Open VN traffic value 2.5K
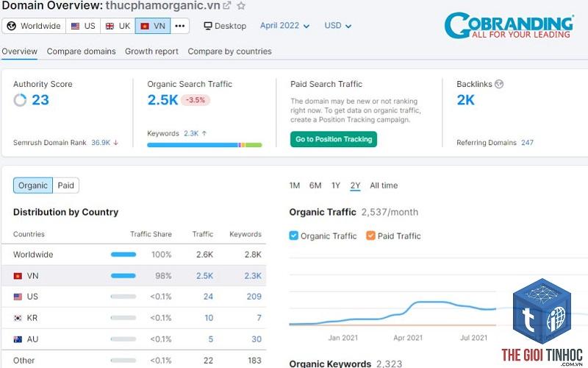The width and height of the screenshot is (588, 368). pos(204,275)
